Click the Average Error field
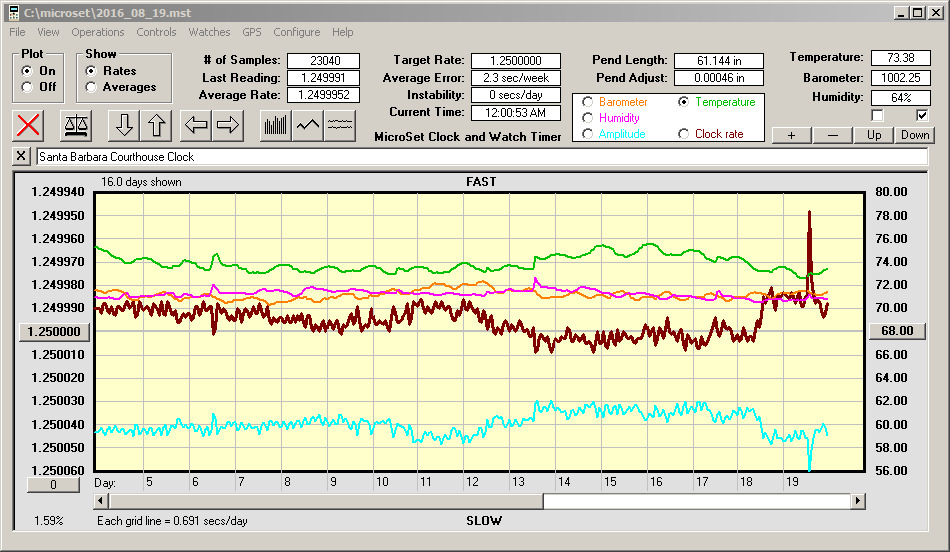This screenshot has width=950, height=552. coord(516,78)
